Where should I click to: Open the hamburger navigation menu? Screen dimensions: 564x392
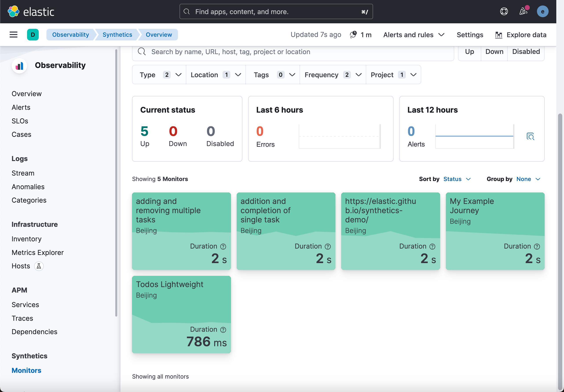coord(13,35)
